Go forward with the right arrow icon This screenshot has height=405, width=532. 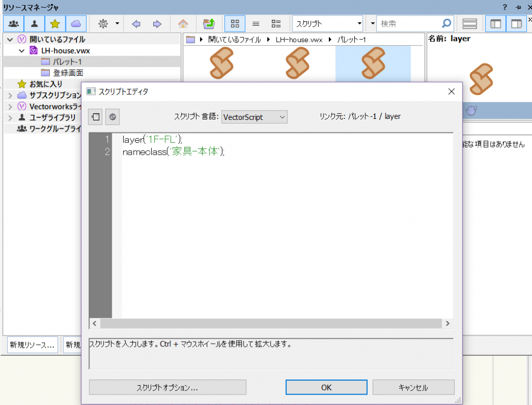click(x=157, y=23)
